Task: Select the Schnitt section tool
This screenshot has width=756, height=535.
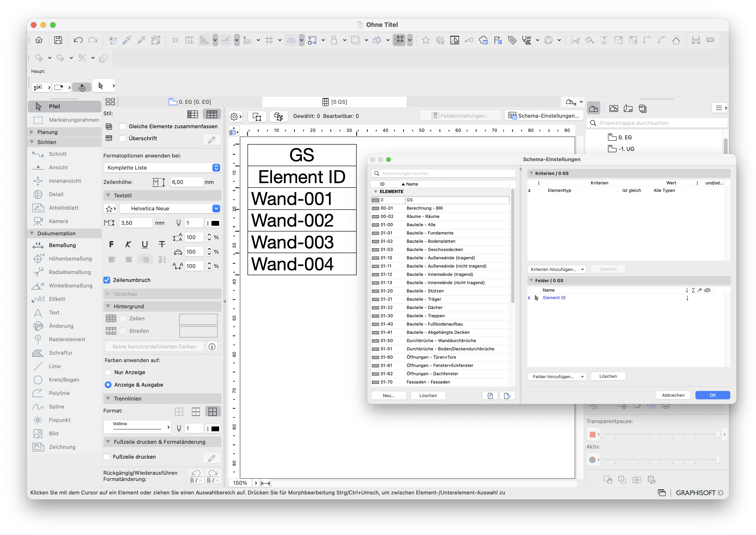Action: [x=65, y=154]
